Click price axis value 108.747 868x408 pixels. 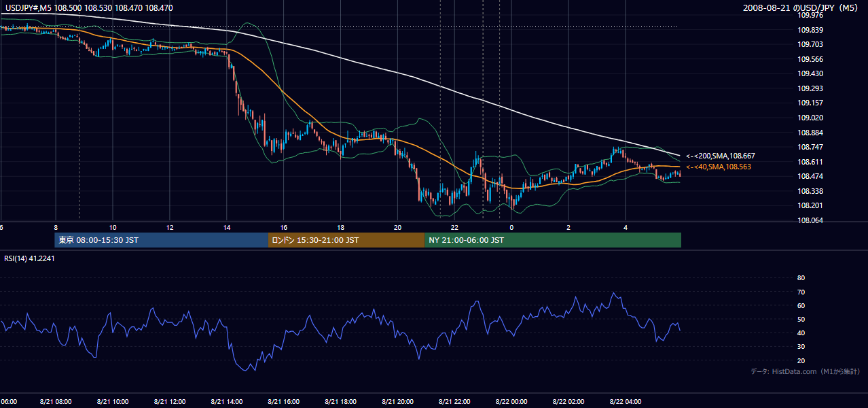(x=810, y=147)
